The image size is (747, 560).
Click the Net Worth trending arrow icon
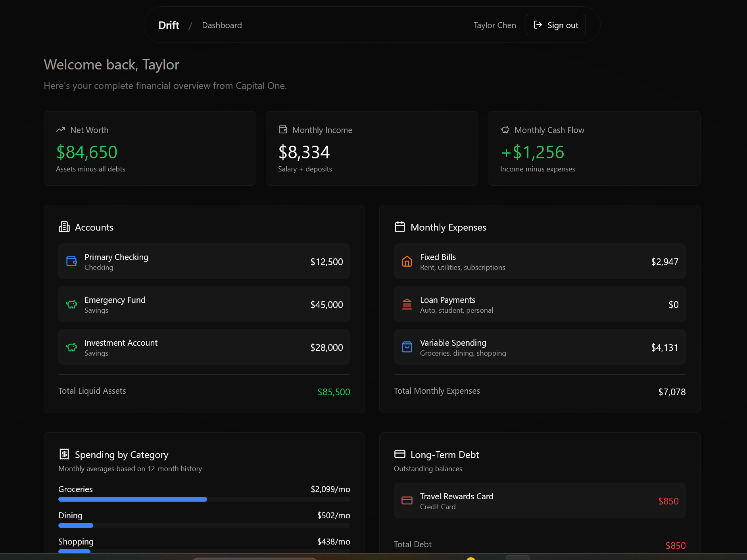click(x=61, y=130)
